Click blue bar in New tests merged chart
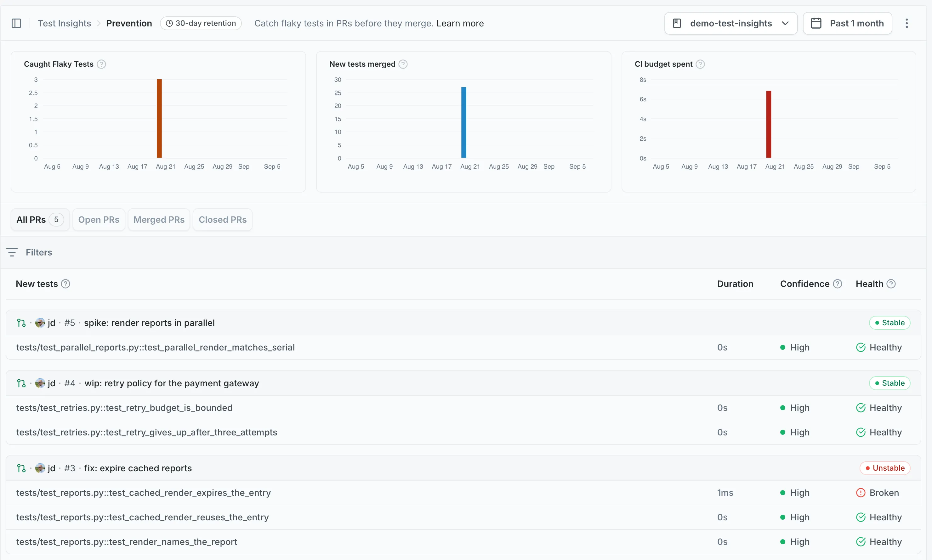The width and height of the screenshot is (932, 560). (x=464, y=123)
